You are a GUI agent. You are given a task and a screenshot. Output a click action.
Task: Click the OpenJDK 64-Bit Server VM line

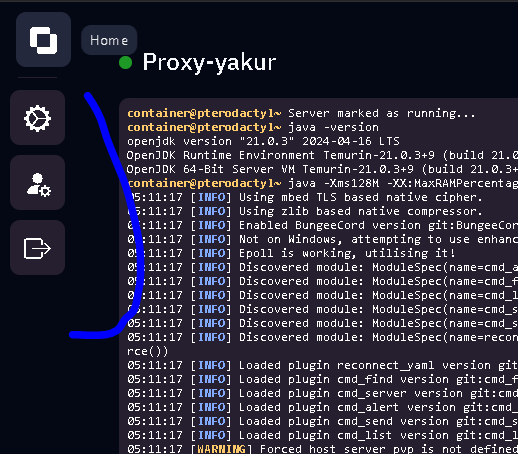pos(322,169)
